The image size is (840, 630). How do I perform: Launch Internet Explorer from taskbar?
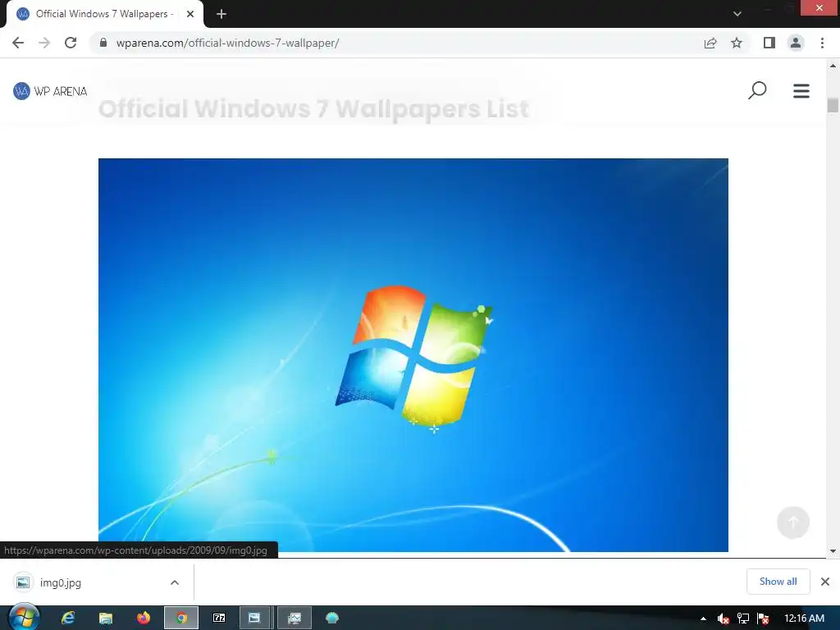(x=68, y=619)
